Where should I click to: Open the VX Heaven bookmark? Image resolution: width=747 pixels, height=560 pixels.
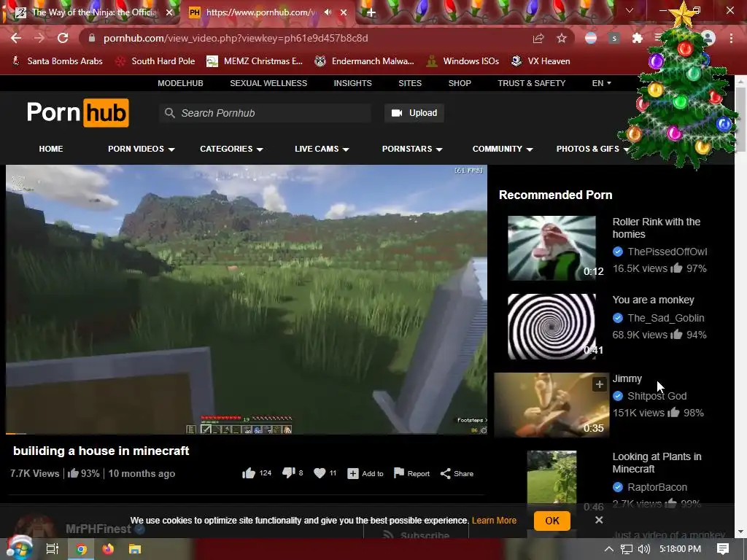pyautogui.click(x=541, y=61)
